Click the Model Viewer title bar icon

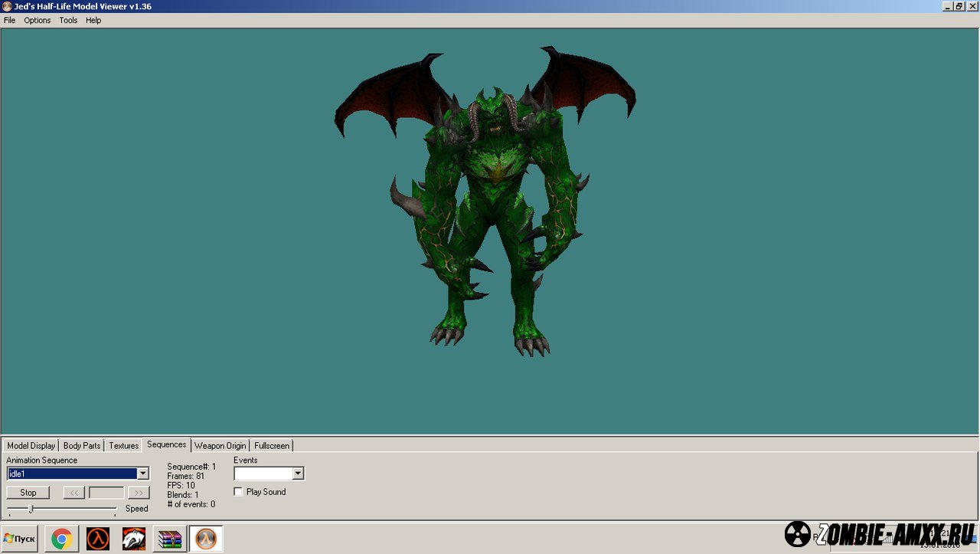7,6
